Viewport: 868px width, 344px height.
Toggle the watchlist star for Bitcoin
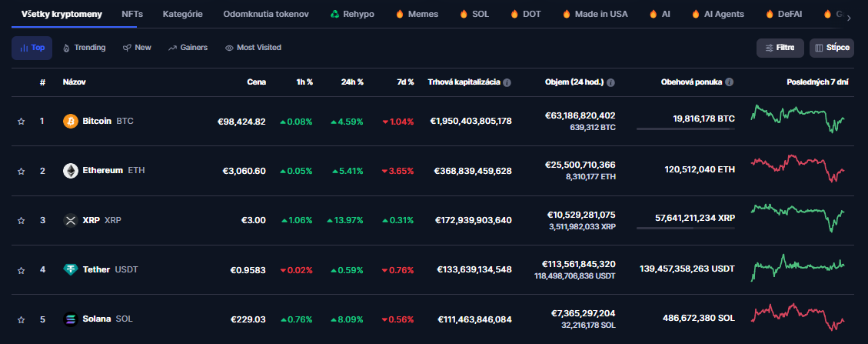22,122
